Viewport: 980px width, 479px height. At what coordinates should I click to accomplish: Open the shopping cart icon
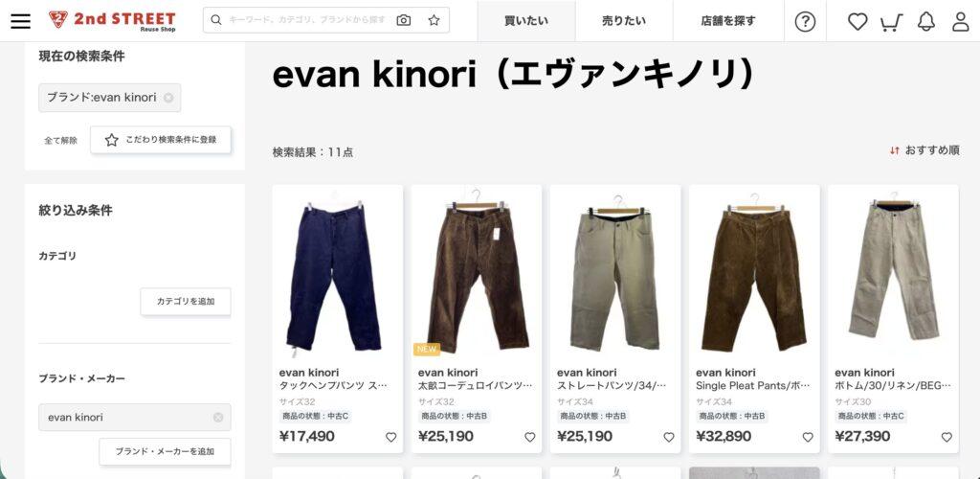click(891, 22)
